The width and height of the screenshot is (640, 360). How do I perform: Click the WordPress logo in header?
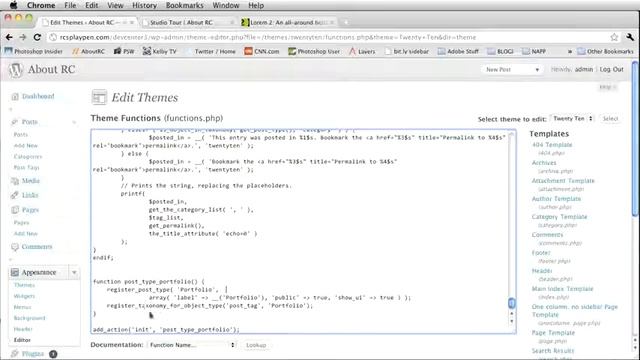pos(16,70)
